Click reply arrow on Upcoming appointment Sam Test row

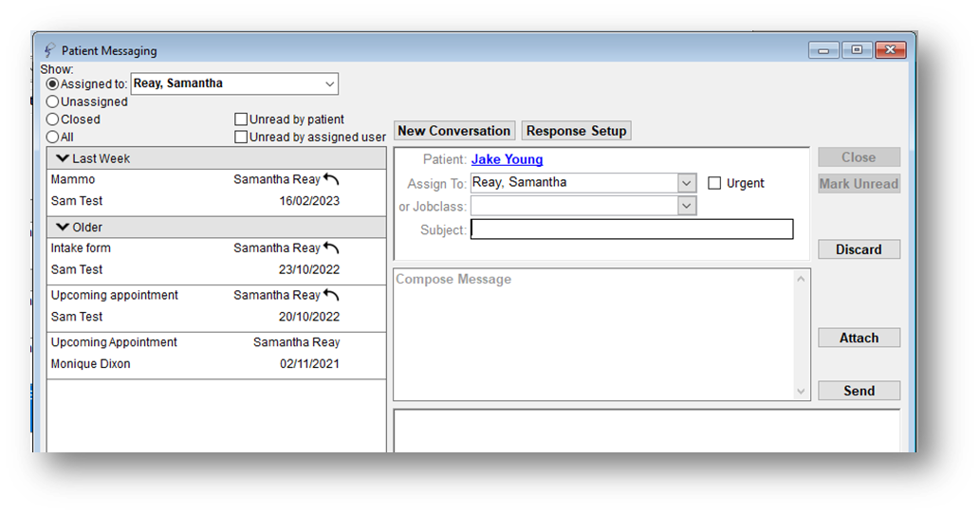(331, 295)
